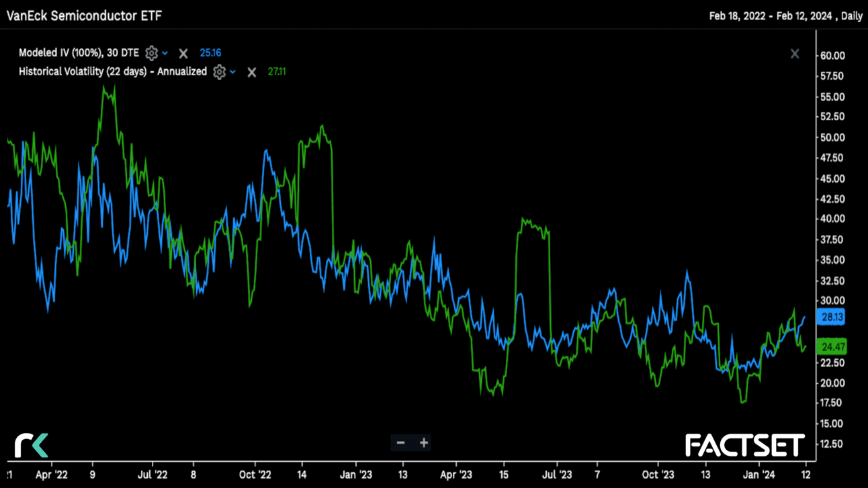The width and height of the screenshot is (868, 488).
Task: Click the Oct '22 axis label
Action: coord(255,475)
